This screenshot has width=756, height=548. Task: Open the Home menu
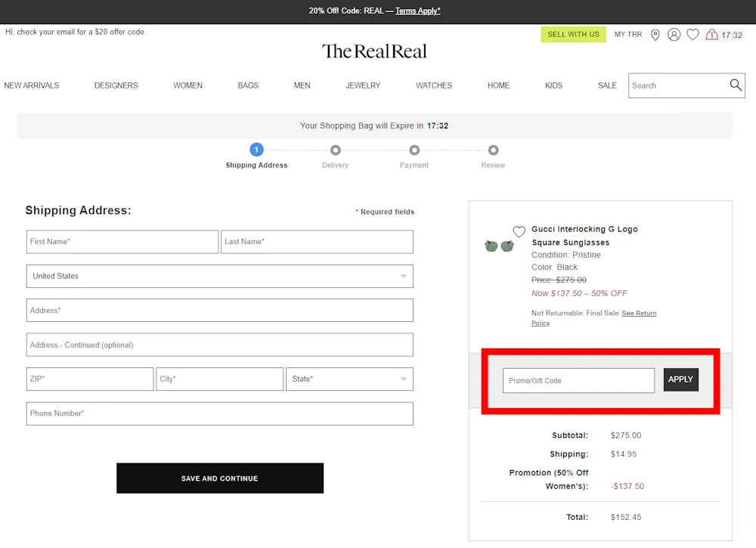[x=498, y=85]
